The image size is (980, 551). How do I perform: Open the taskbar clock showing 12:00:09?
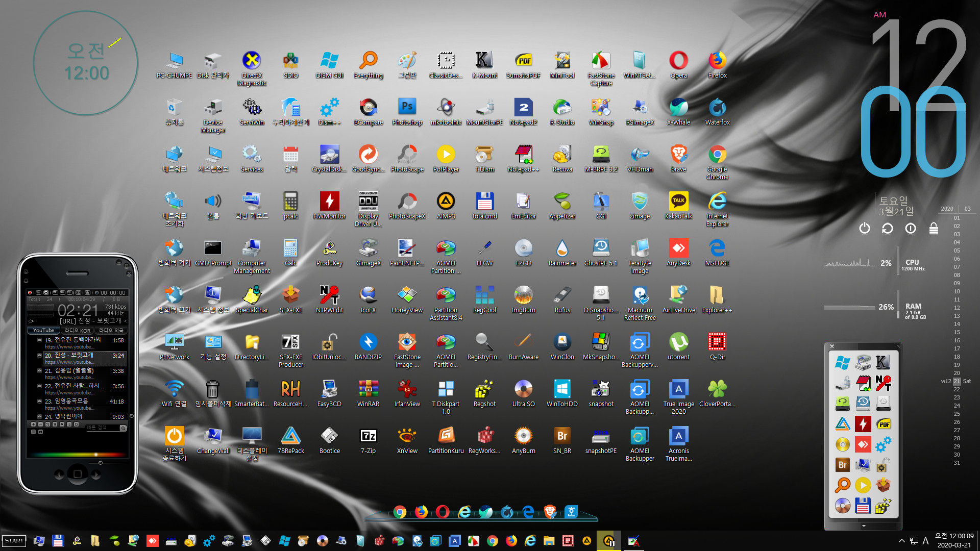(x=954, y=540)
